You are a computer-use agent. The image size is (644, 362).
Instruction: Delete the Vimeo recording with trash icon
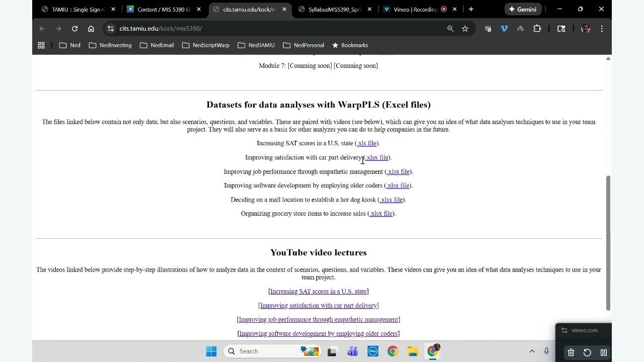pos(571,352)
